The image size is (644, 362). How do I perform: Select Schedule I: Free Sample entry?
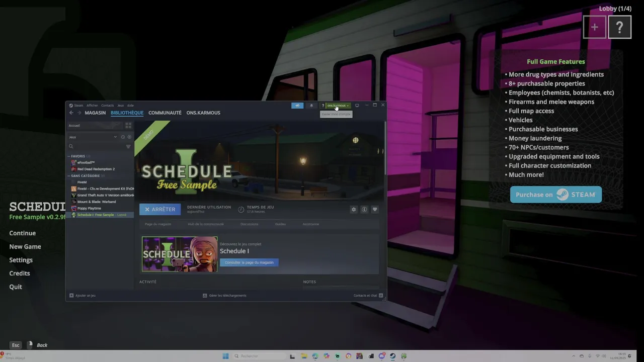[101, 215]
